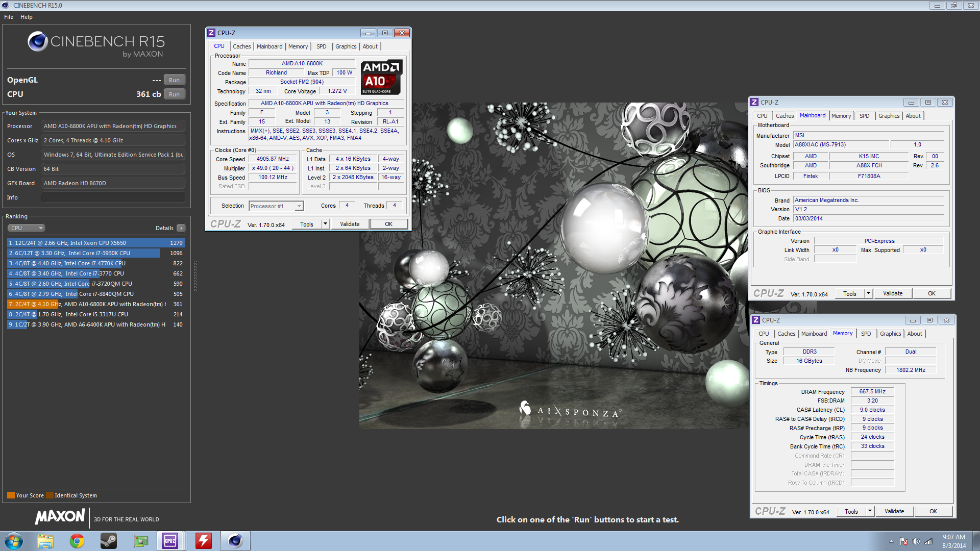Open the red lightning bolt taskbar app
980x551 pixels.
pyautogui.click(x=204, y=541)
